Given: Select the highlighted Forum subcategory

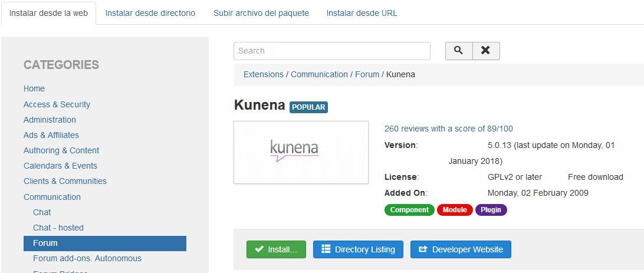Looking at the screenshot, I should (x=105, y=243).
